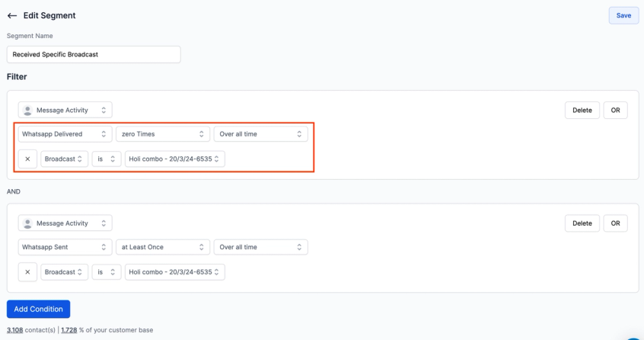Open the at Least Once dropdown
The image size is (644, 340).
(163, 247)
